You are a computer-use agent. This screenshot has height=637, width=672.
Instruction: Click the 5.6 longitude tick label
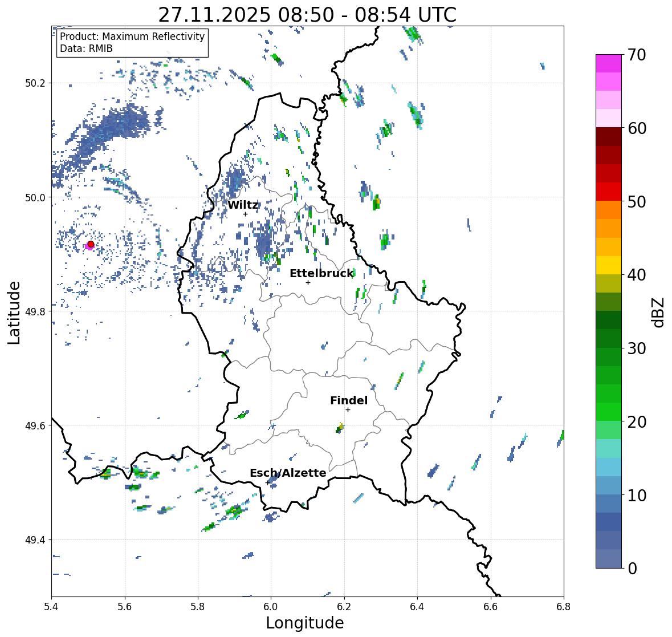(x=125, y=607)
